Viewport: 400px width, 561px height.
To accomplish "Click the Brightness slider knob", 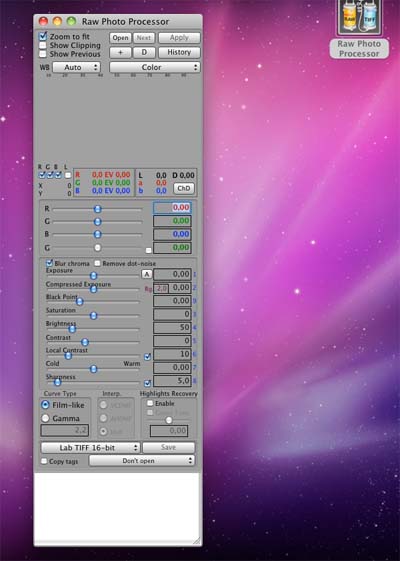I will 72,329.
